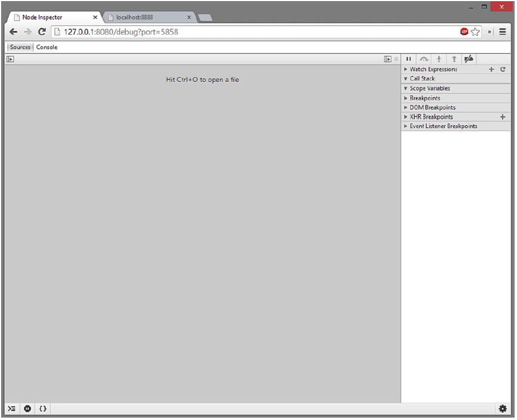
Task: Open the DevTools settings gear
Action: pyautogui.click(x=503, y=409)
